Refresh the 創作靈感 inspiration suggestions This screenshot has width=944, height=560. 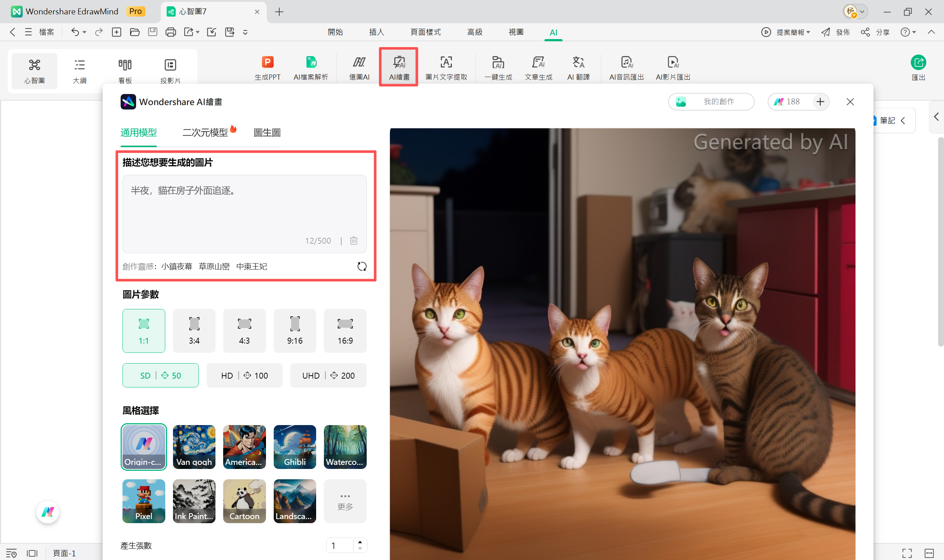pos(362,267)
